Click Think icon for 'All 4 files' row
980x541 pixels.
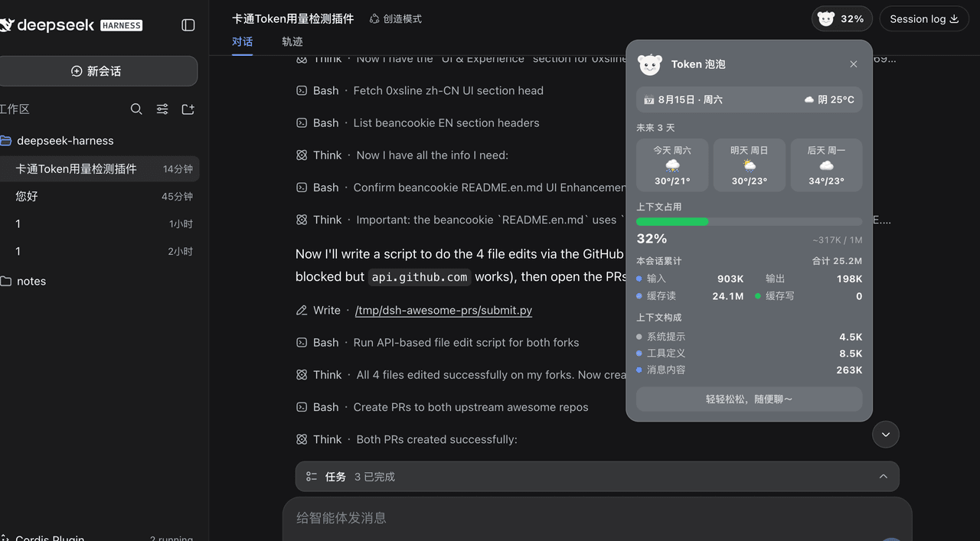302,375
